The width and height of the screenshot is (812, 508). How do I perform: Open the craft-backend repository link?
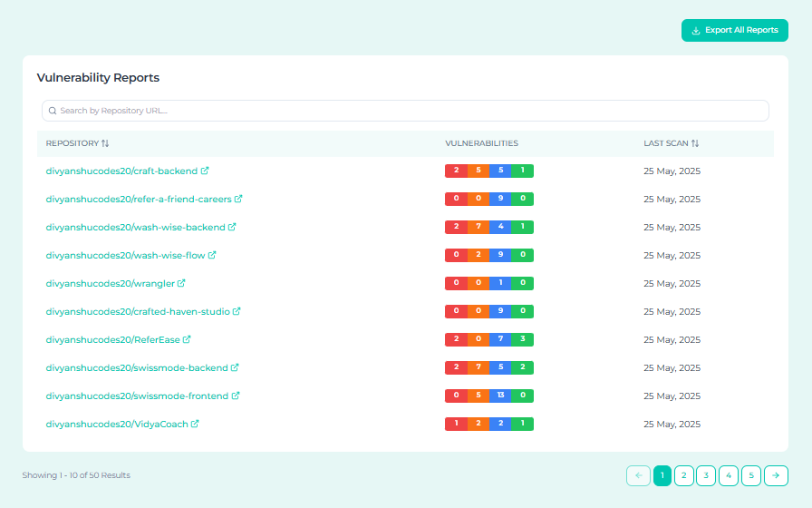[x=121, y=171]
